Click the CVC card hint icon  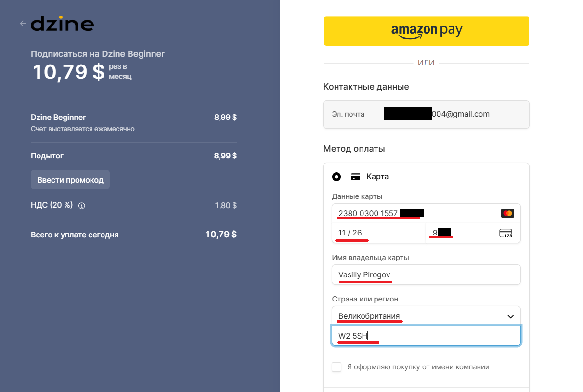(x=505, y=234)
